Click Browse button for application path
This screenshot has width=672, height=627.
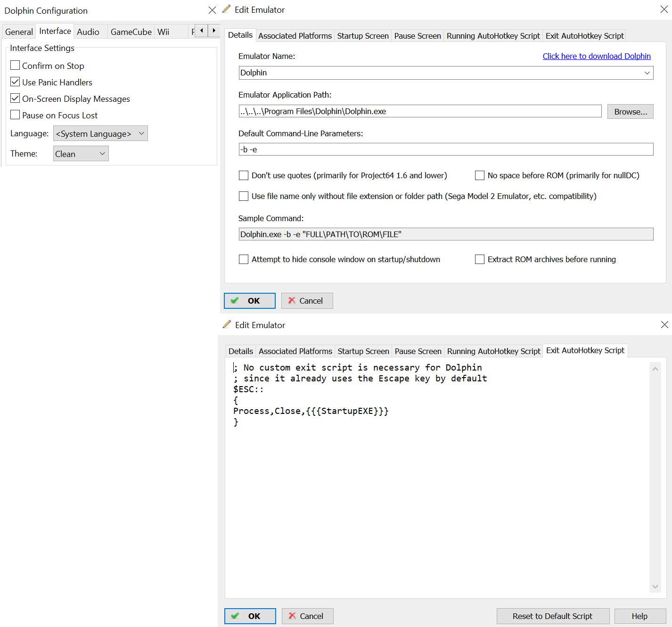[631, 112]
